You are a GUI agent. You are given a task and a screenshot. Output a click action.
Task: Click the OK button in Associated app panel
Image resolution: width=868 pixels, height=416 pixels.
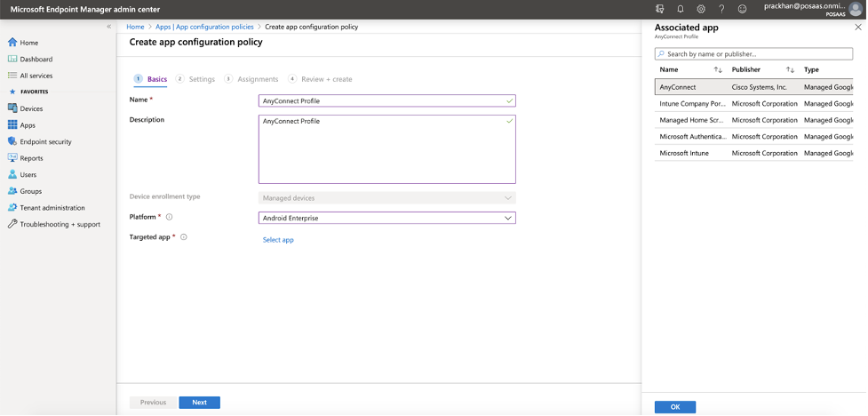[x=675, y=407]
